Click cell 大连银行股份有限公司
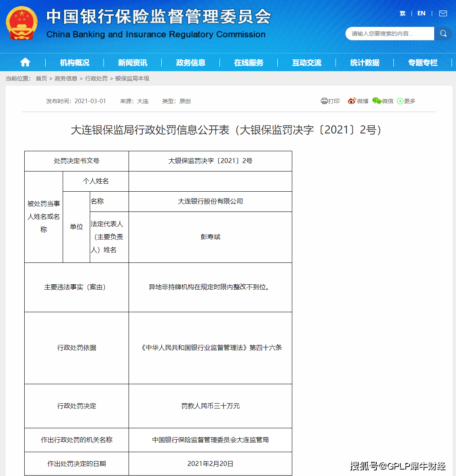 tap(210, 201)
